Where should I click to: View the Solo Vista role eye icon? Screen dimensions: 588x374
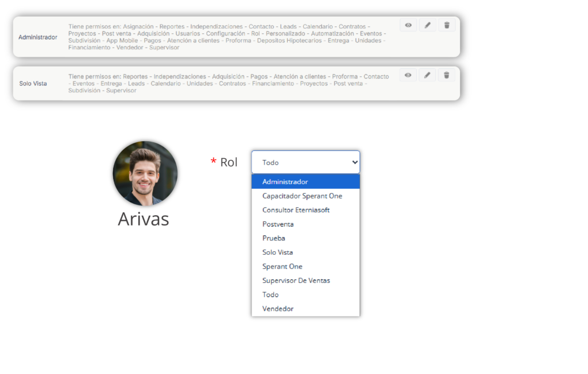click(x=408, y=75)
